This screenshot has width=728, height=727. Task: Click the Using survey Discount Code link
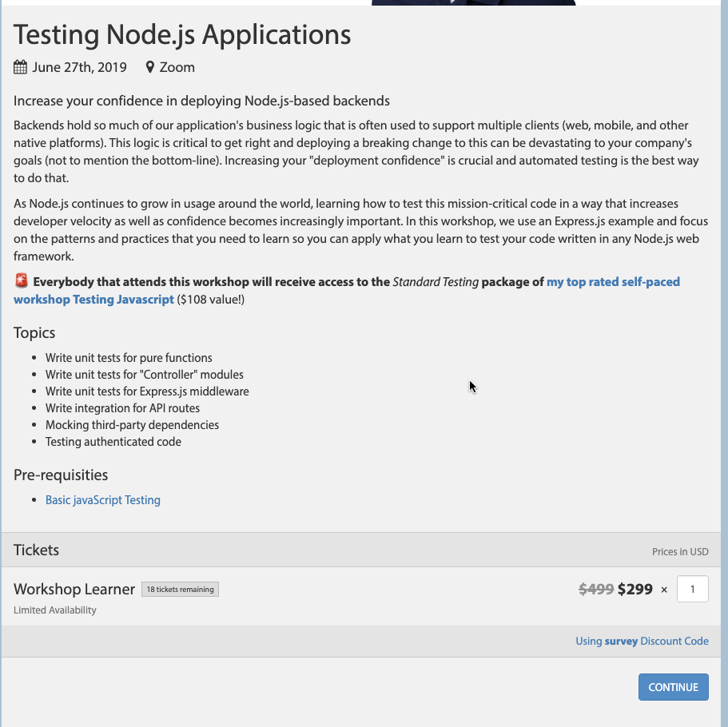[642, 641]
